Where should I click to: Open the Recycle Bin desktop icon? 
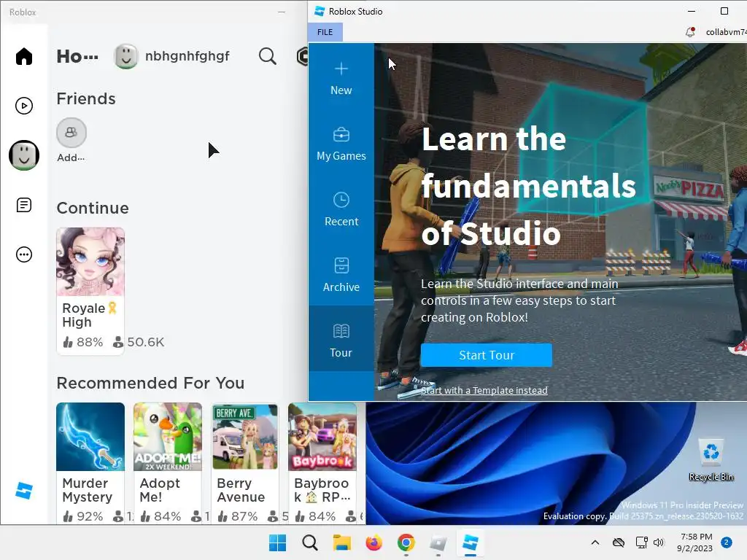tap(711, 460)
